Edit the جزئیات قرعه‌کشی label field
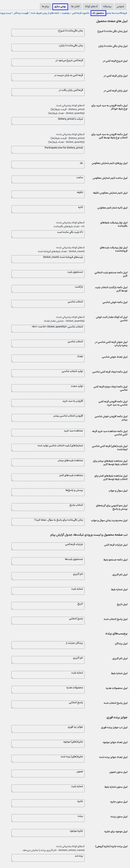The image size is (130, 868). [x=48, y=546]
